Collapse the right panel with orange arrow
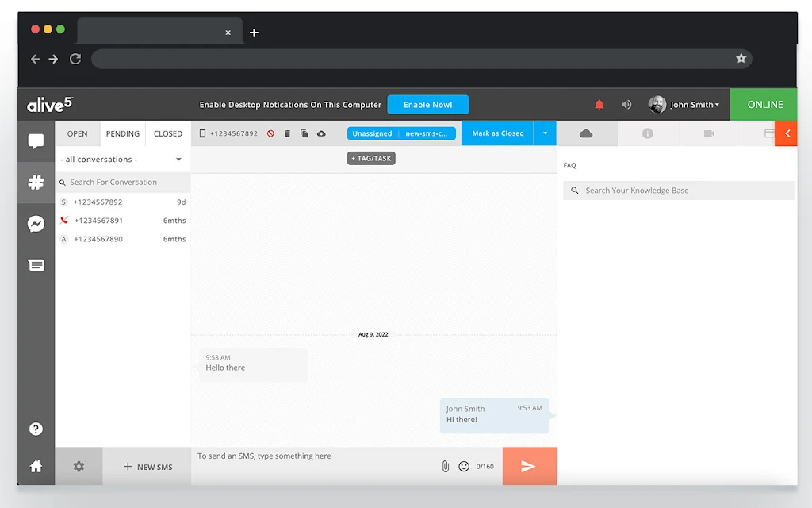Screen dimensions: 812x508 [786, 133]
